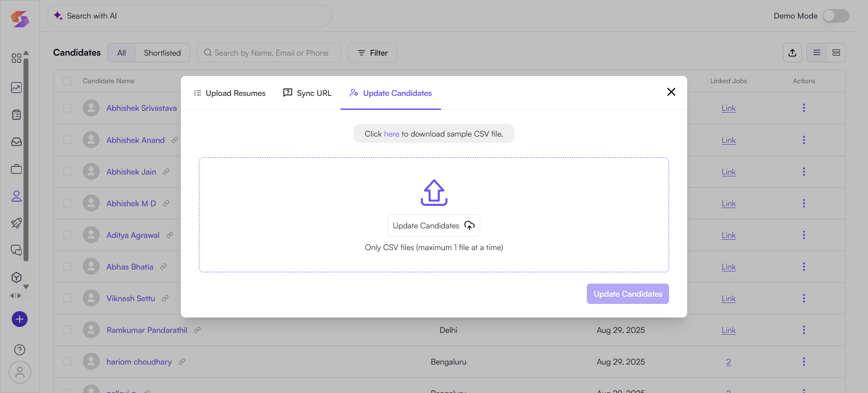This screenshot has width=868, height=393.
Task: Select checkbox for hariom choudhary
Action: pyautogui.click(x=67, y=361)
